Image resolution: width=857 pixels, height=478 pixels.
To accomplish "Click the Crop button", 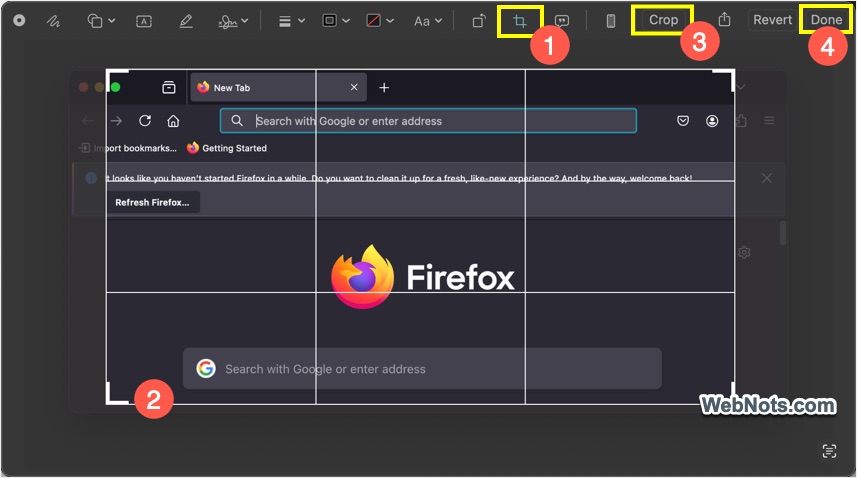I will (663, 20).
